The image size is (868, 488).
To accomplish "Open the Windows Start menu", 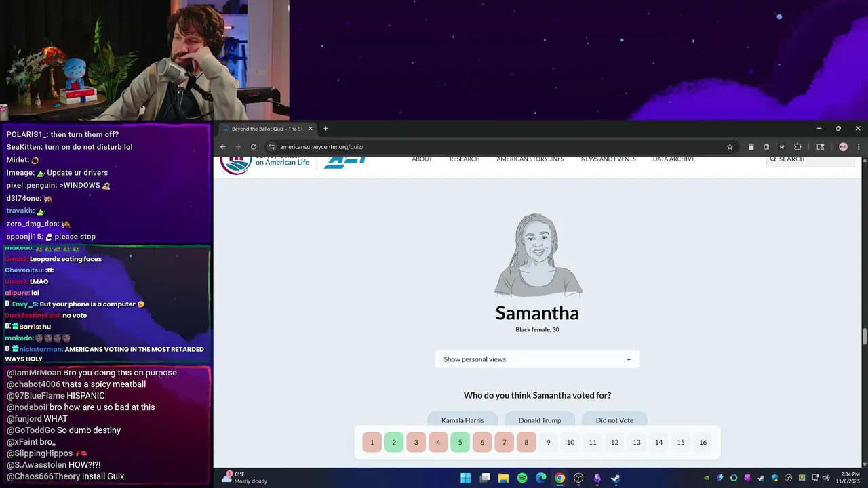I will point(466,478).
